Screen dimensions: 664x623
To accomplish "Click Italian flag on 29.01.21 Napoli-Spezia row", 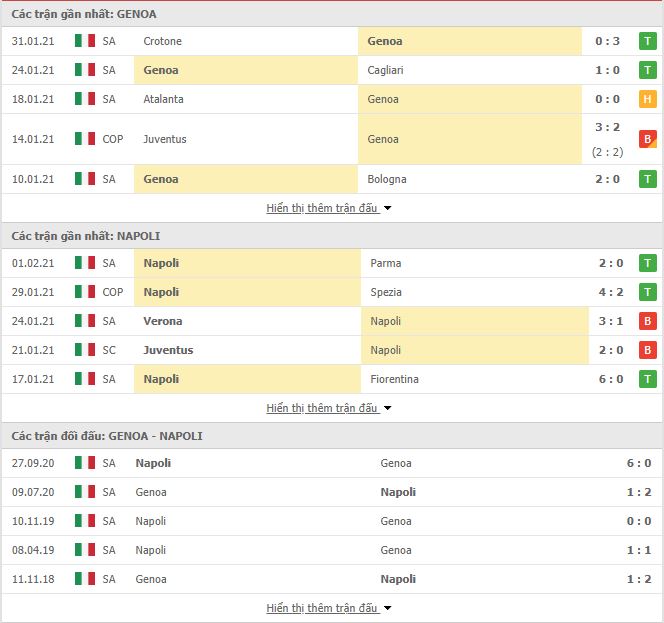I will (x=85, y=292).
